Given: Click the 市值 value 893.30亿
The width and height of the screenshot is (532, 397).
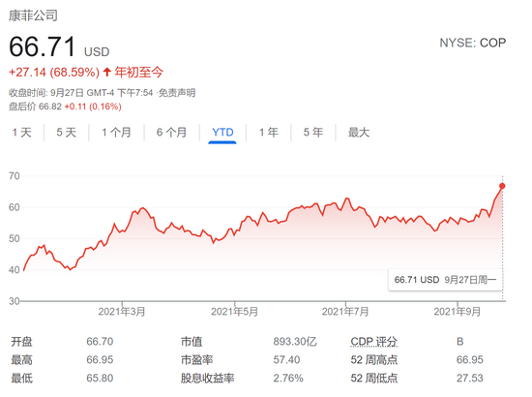Looking at the screenshot, I should (x=295, y=341).
